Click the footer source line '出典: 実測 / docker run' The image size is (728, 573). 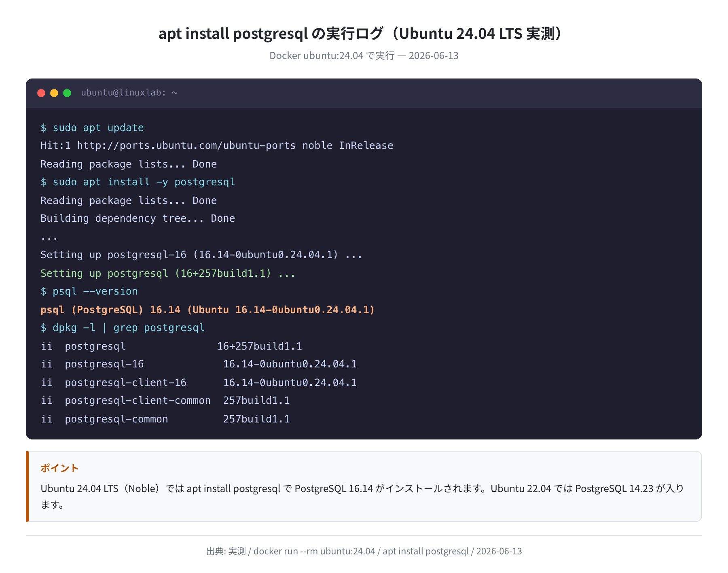point(364,551)
